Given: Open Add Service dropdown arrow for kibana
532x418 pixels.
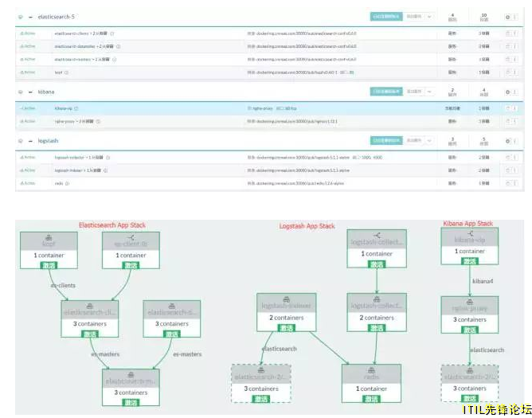Looking at the screenshot, I should (x=429, y=92).
